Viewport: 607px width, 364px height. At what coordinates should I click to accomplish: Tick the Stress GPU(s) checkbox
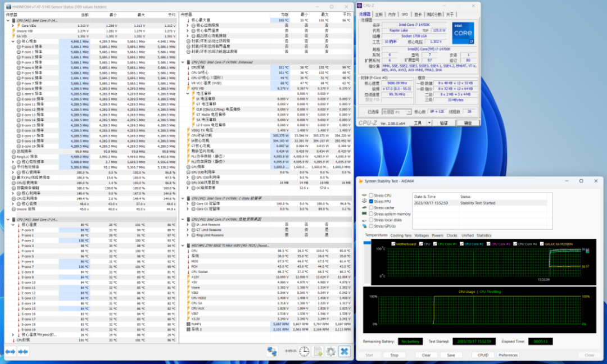(x=372, y=226)
